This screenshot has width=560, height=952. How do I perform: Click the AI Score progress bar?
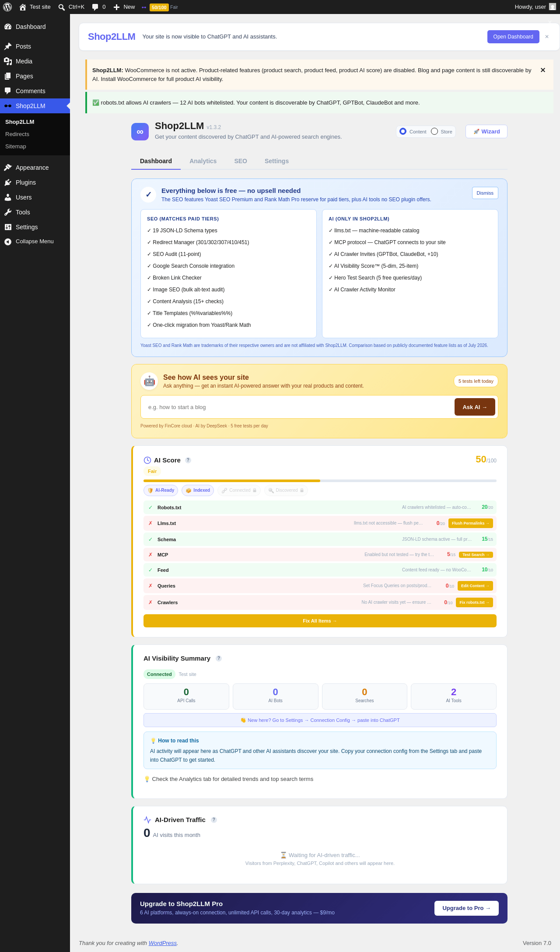tap(320, 481)
